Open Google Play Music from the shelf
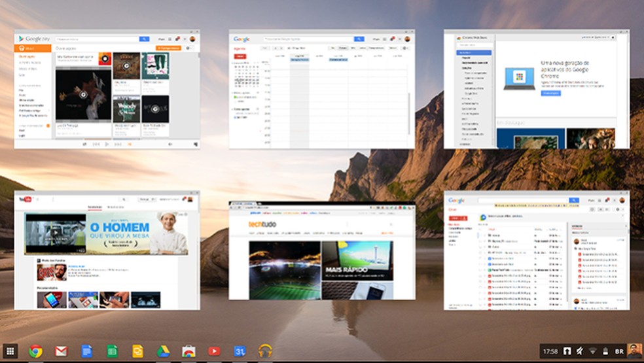644x363 pixels. pos(265,351)
